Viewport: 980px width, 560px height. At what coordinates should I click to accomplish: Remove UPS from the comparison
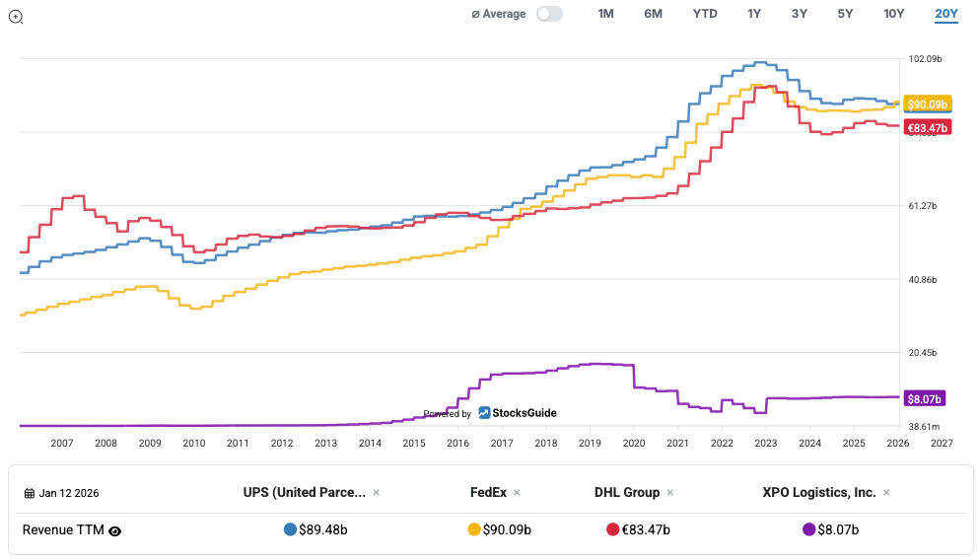click(376, 492)
